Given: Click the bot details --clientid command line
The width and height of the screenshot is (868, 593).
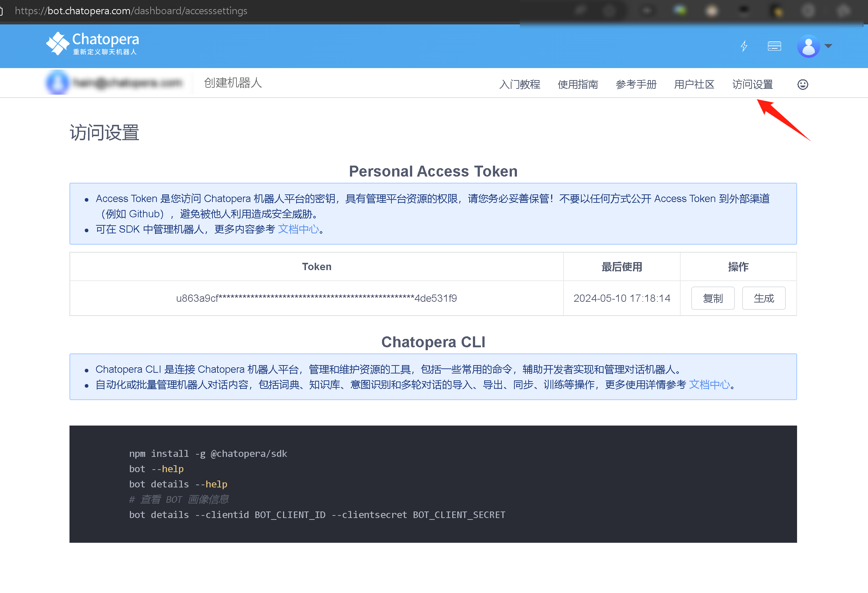Looking at the screenshot, I should coord(317,515).
